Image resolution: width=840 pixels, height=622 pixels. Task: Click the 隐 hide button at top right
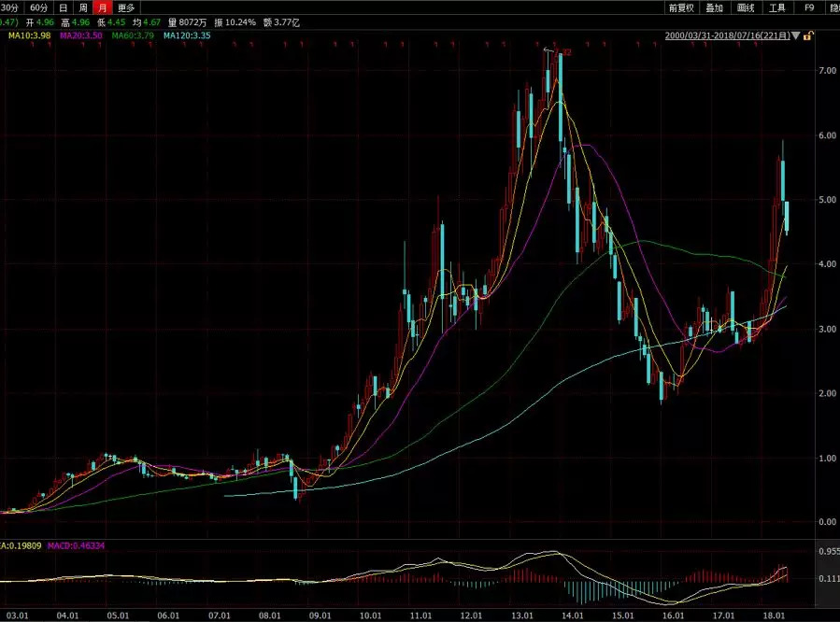click(833, 7)
